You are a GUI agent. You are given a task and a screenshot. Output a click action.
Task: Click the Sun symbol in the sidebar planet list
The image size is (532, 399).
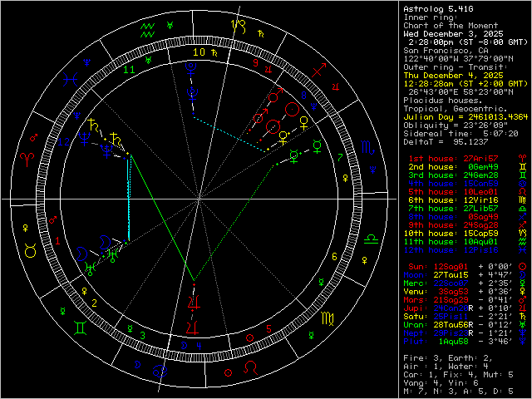click(x=521, y=265)
